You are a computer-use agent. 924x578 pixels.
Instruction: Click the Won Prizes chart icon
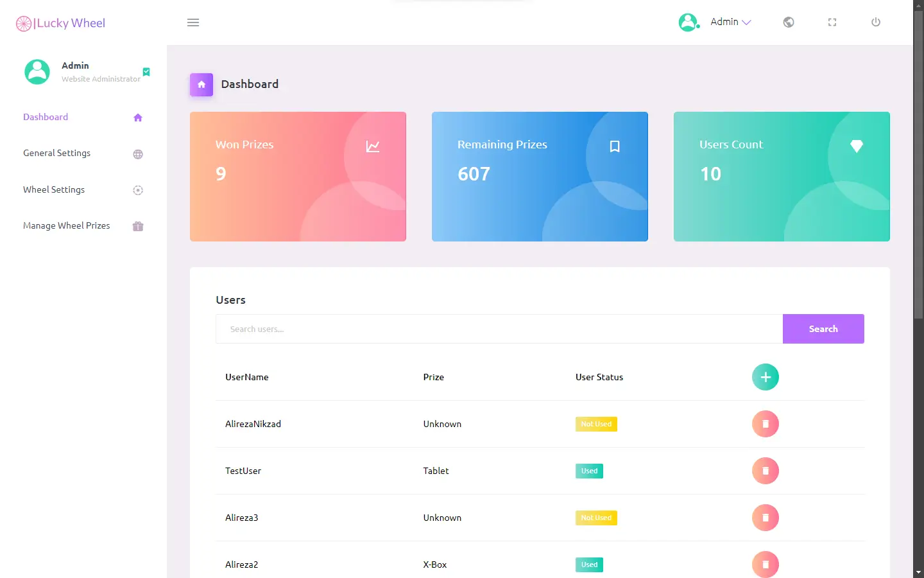click(x=373, y=146)
